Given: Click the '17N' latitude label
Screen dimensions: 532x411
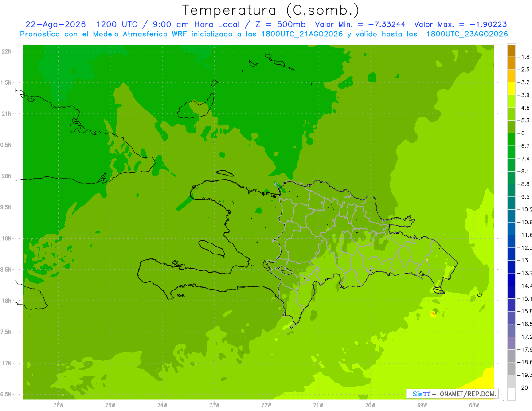Looking at the screenshot, I should tap(7, 363).
